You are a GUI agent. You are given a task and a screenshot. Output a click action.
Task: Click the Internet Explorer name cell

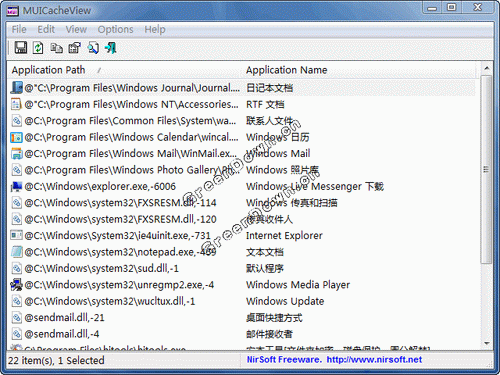284,235
